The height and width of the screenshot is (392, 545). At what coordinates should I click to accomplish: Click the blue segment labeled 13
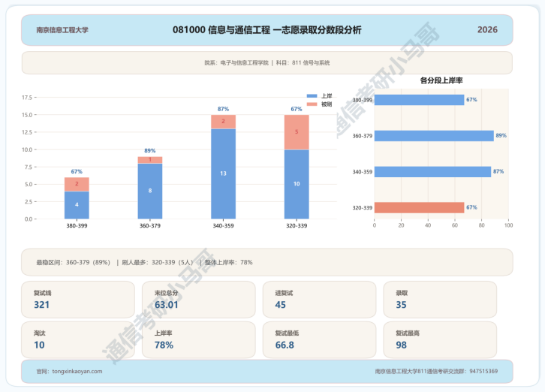pos(223,173)
